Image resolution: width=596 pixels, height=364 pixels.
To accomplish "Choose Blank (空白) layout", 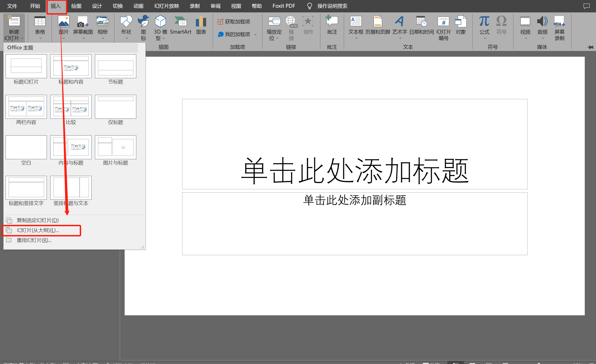I will tap(26, 150).
